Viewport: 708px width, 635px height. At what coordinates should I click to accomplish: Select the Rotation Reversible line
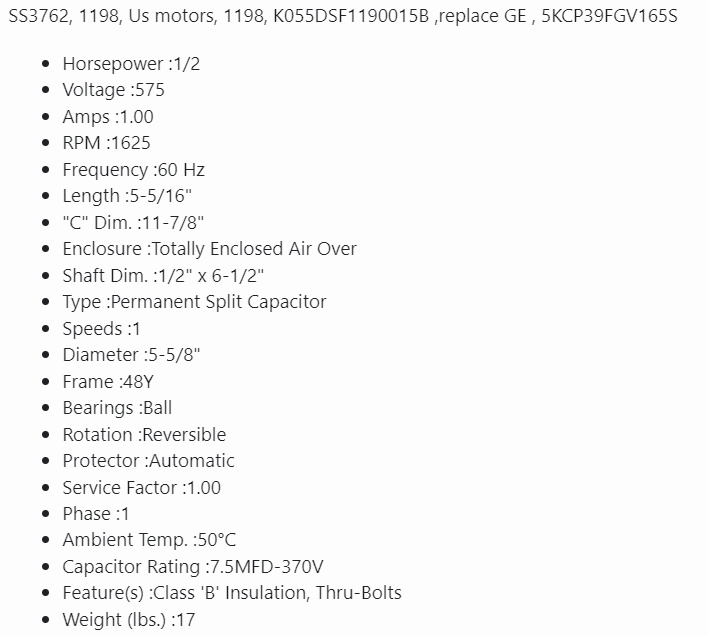point(144,434)
